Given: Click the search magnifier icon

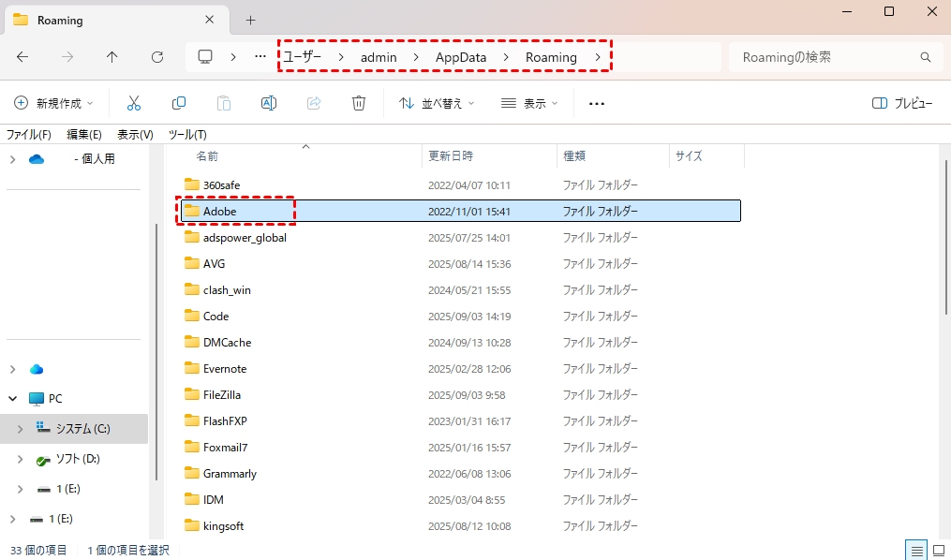Looking at the screenshot, I should coord(926,57).
